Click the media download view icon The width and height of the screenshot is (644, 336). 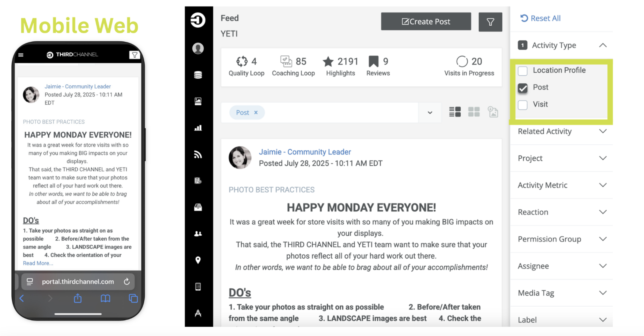pos(493,112)
